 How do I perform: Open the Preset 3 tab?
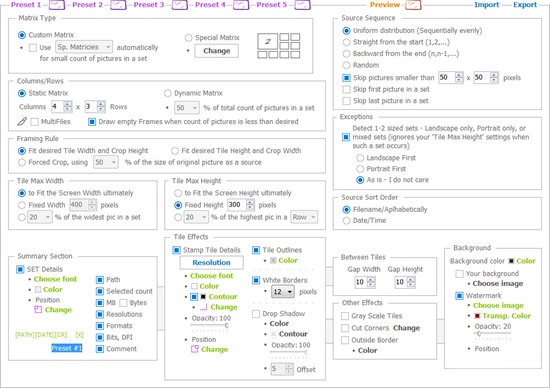click(x=149, y=5)
